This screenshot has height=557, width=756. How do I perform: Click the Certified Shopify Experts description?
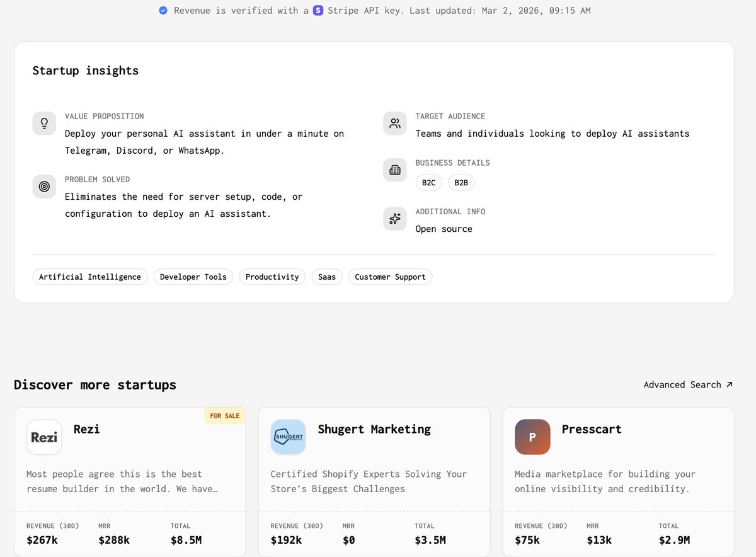point(369,481)
